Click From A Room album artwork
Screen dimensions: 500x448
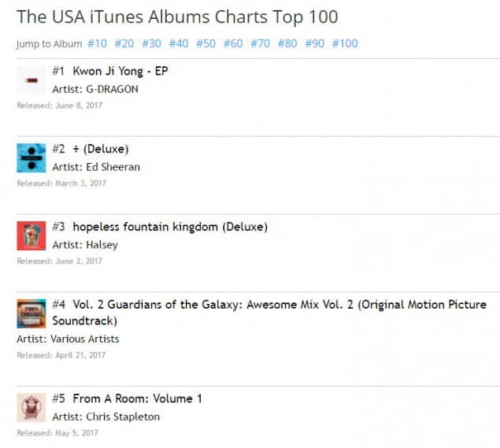31,407
